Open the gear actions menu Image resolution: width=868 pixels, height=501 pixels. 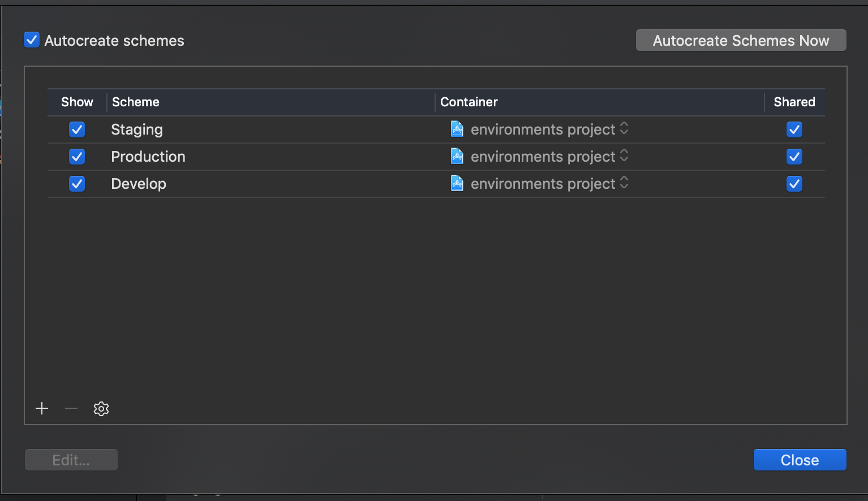[101, 409]
